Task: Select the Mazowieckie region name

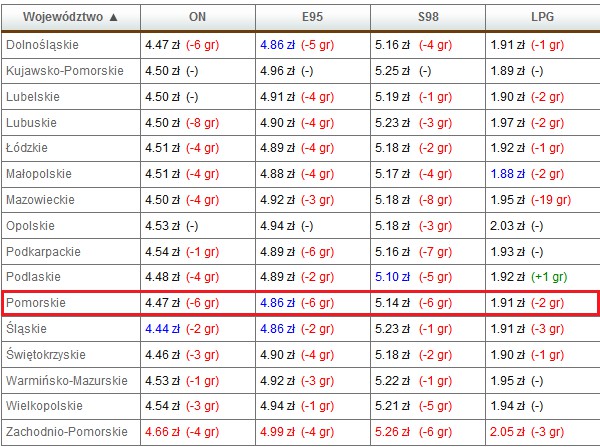Action: tap(39, 200)
